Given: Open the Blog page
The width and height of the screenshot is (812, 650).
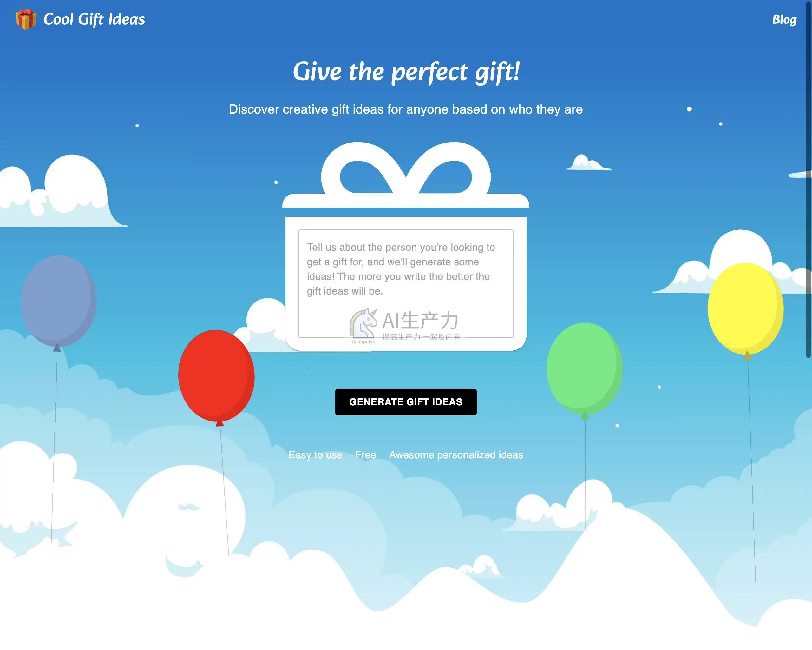Looking at the screenshot, I should tap(784, 20).
